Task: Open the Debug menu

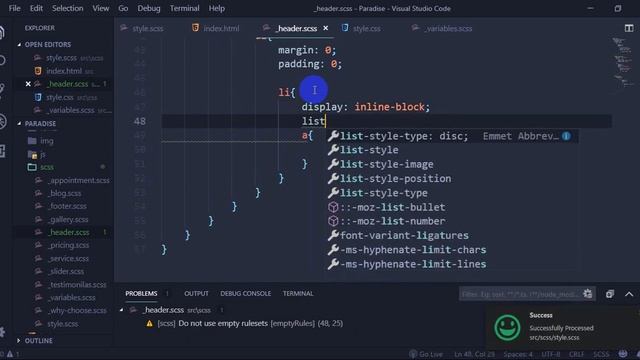Action: click(149, 8)
